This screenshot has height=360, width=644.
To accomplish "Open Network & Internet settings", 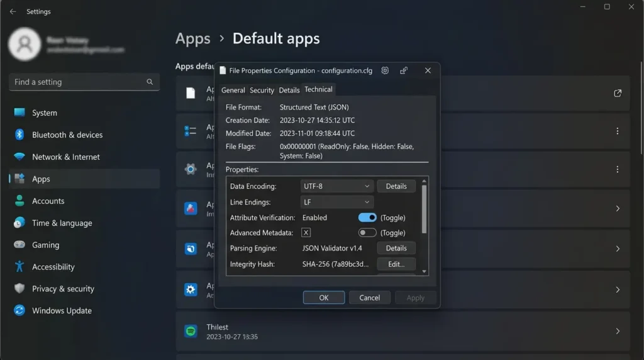I will pos(84,157).
